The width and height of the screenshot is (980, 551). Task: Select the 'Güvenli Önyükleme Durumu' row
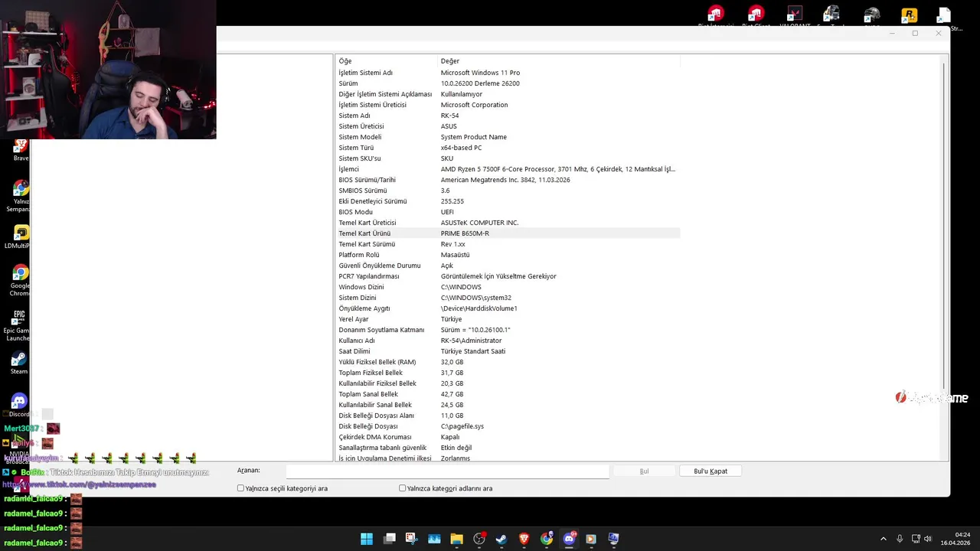508,266
